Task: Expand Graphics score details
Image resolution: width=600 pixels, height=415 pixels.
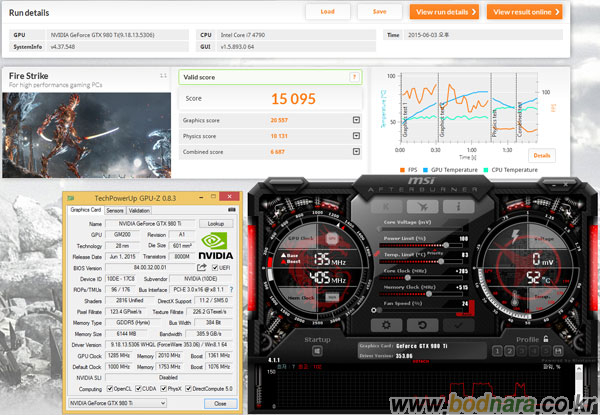Action: 356,120
